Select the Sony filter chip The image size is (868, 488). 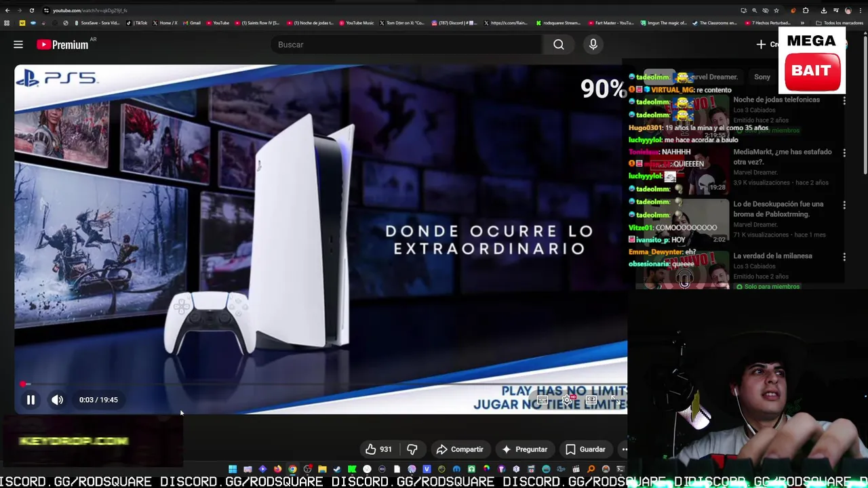tap(762, 77)
